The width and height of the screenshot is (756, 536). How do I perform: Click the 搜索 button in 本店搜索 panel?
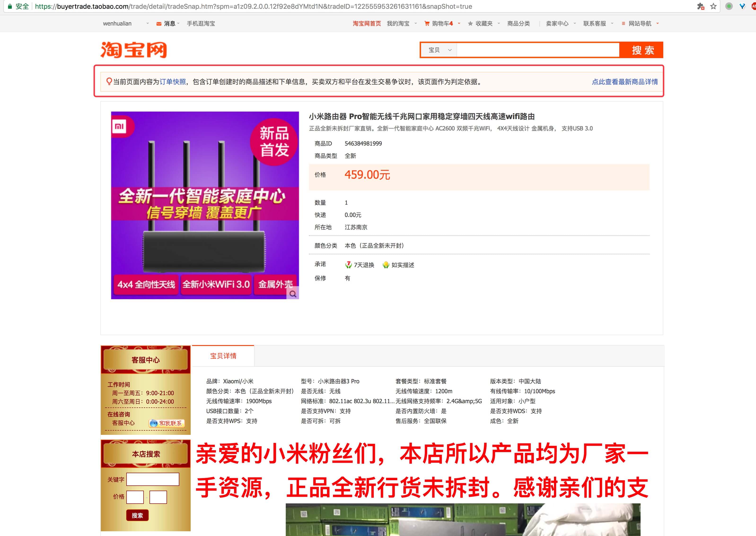click(137, 515)
